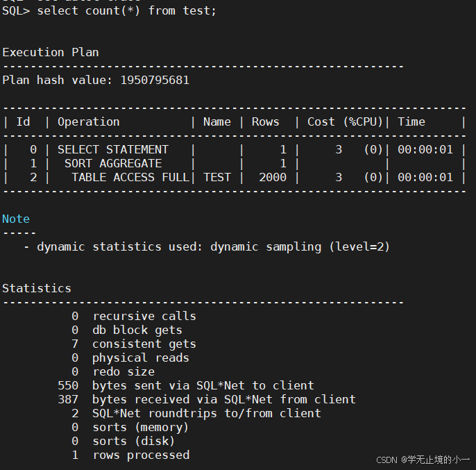476x470 pixels.
Task: Click the 'SELECT STATEMENT' operation row
Action: [113, 149]
